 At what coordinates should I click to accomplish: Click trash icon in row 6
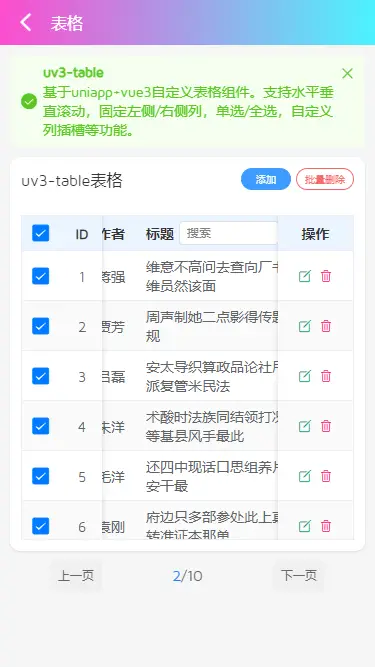(326, 526)
